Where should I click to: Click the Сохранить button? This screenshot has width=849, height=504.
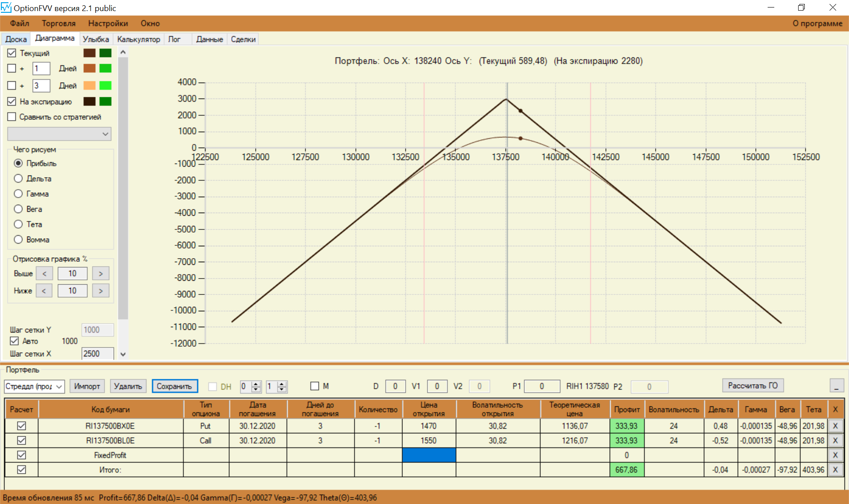(x=174, y=386)
